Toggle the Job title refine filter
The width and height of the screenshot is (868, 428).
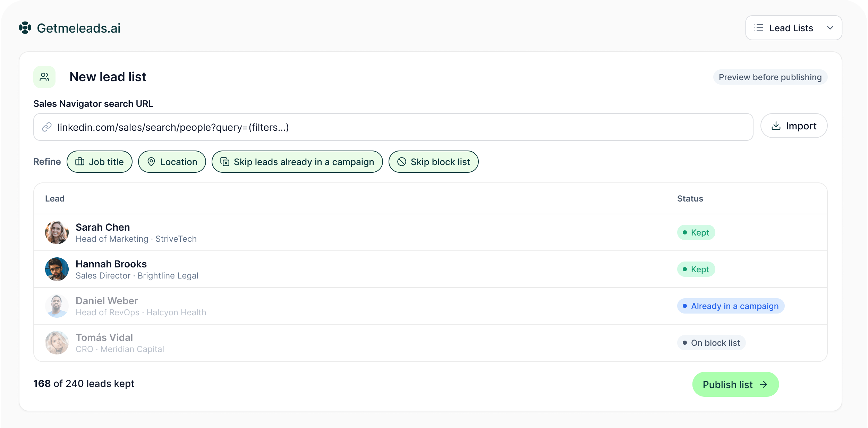(x=100, y=162)
